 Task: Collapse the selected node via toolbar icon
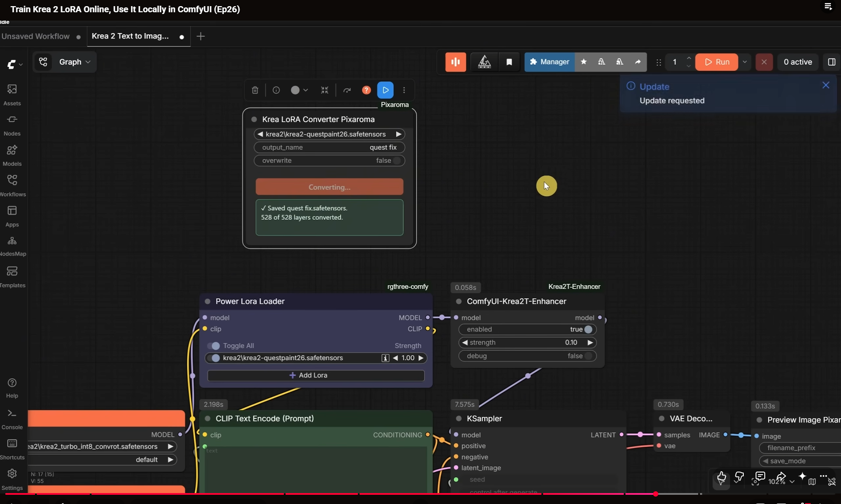coord(325,90)
